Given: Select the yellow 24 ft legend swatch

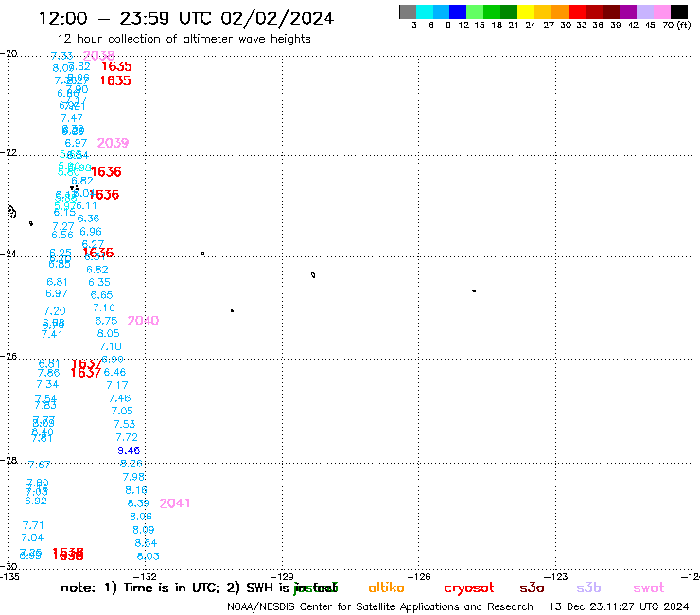Looking at the screenshot, I should tap(526, 11).
